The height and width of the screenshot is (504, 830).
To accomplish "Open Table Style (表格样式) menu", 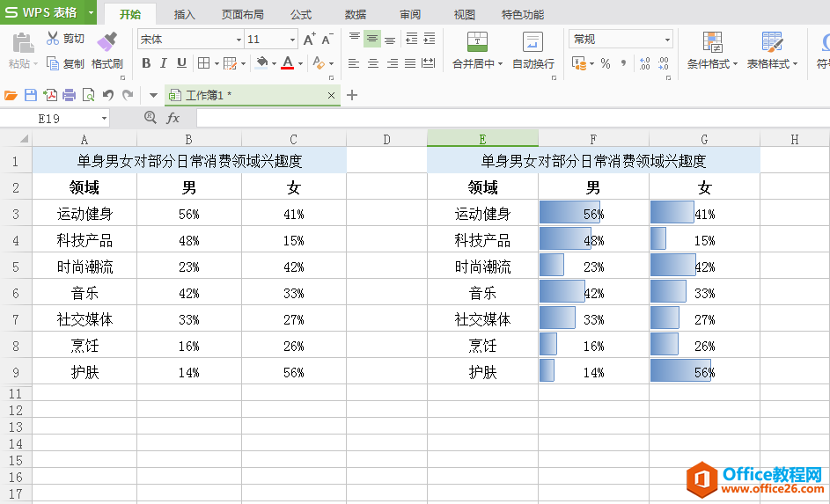I will pos(772,51).
